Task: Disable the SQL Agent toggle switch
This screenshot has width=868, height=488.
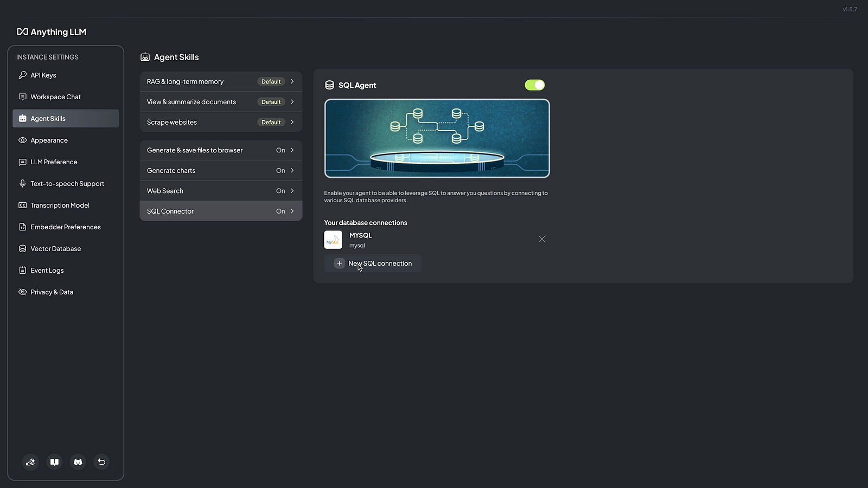Action: [x=534, y=85]
